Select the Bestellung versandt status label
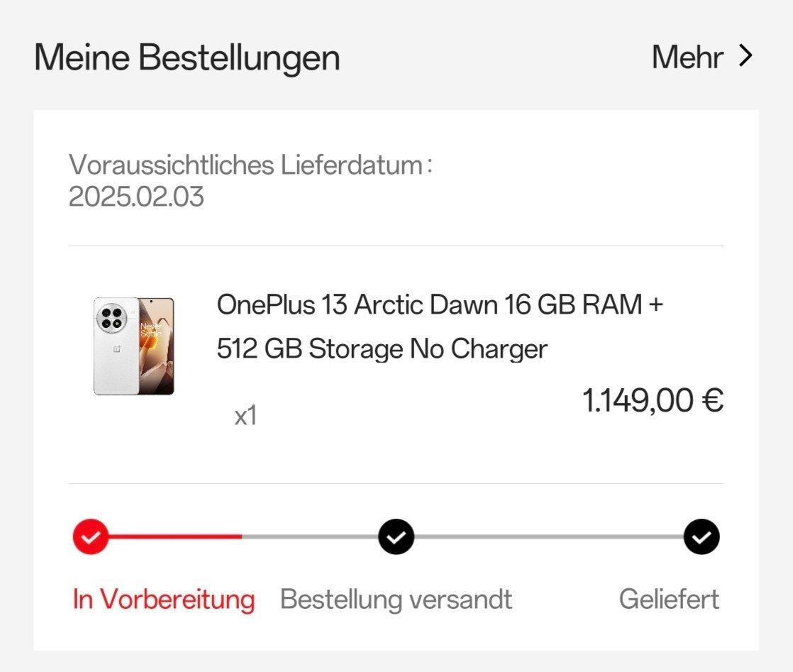This screenshot has width=793, height=672. coord(396,600)
